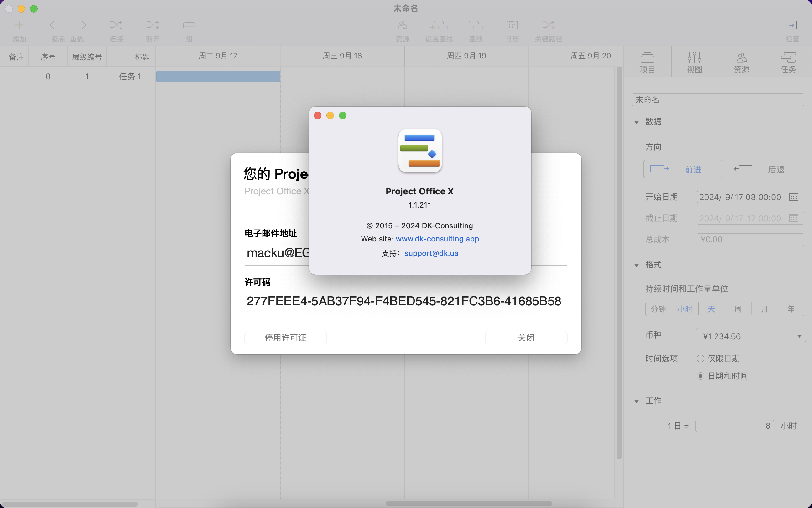Open the support@dk.ua email link

pos(431,253)
